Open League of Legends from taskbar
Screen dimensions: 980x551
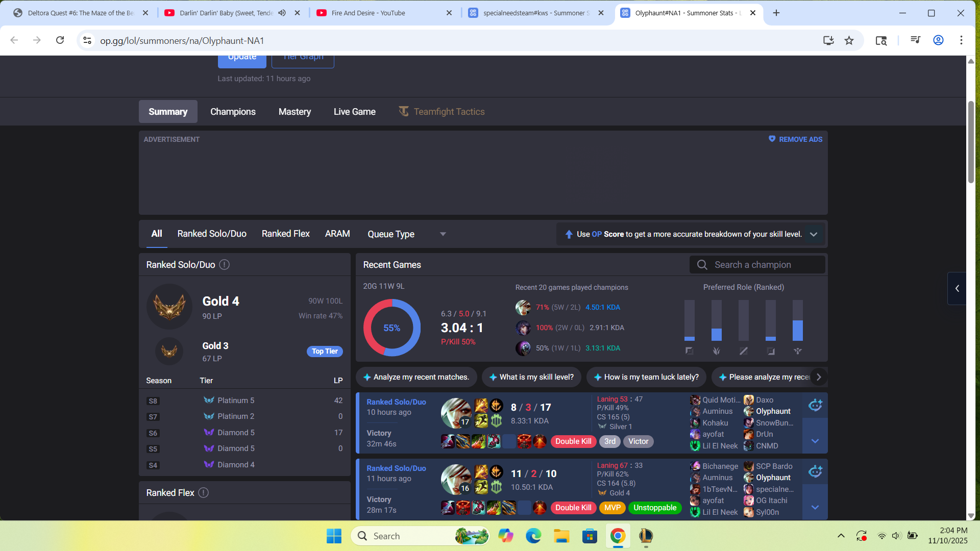(x=646, y=536)
